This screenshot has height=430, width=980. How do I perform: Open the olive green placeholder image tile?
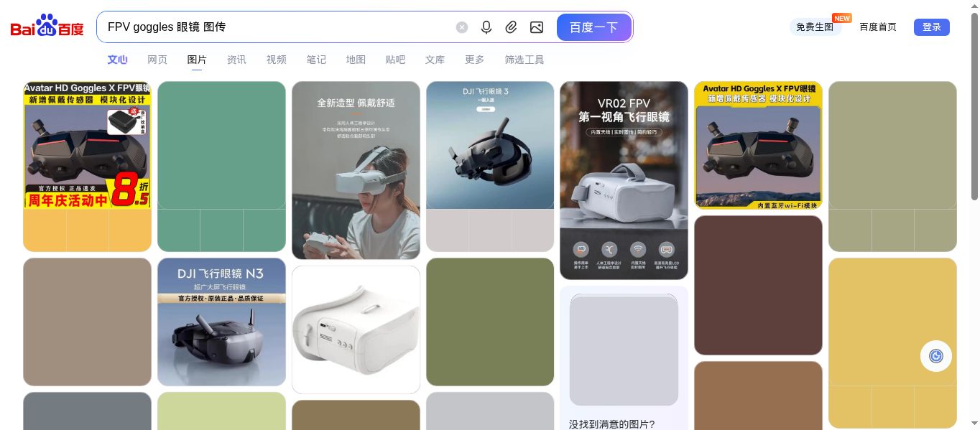click(x=490, y=322)
